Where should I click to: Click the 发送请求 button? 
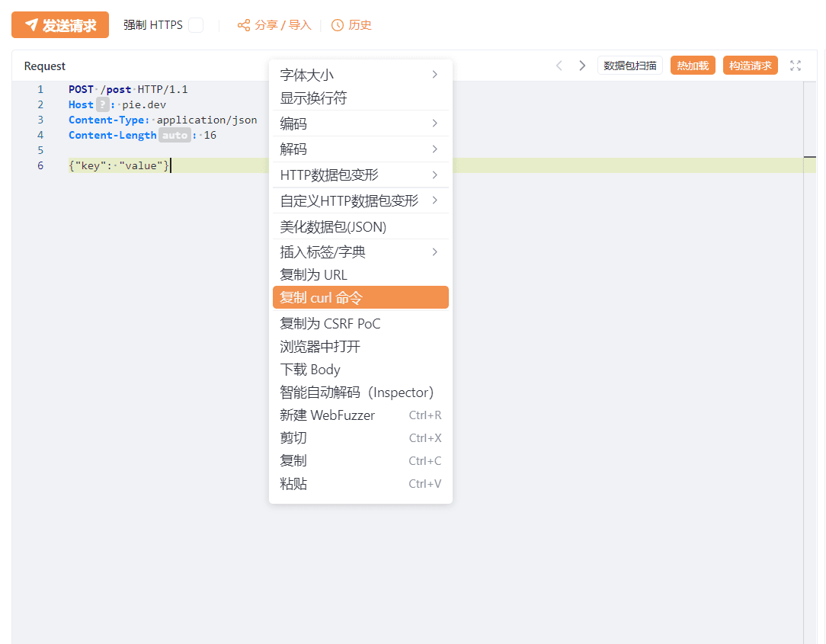coord(60,25)
